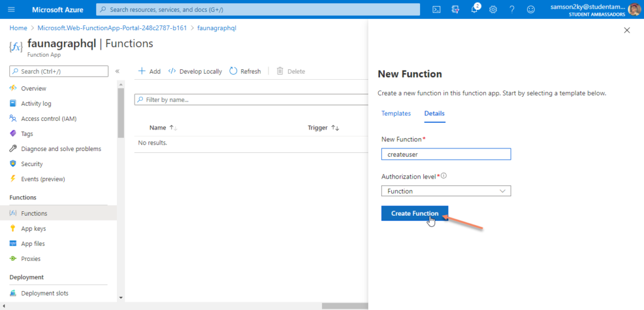
Task: Open faunagraphql breadcrumb link
Action: (x=217, y=28)
